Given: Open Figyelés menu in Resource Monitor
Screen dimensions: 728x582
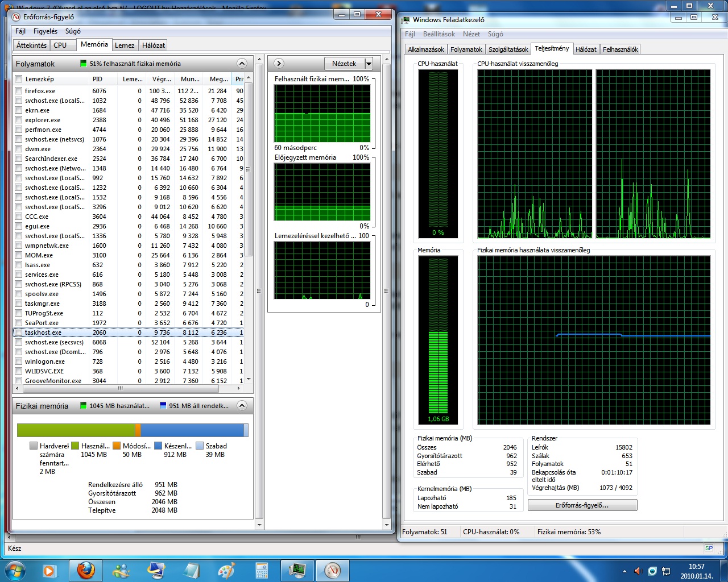Looking at the screenshot, I should pyautogui.click(x=45, y=31).
